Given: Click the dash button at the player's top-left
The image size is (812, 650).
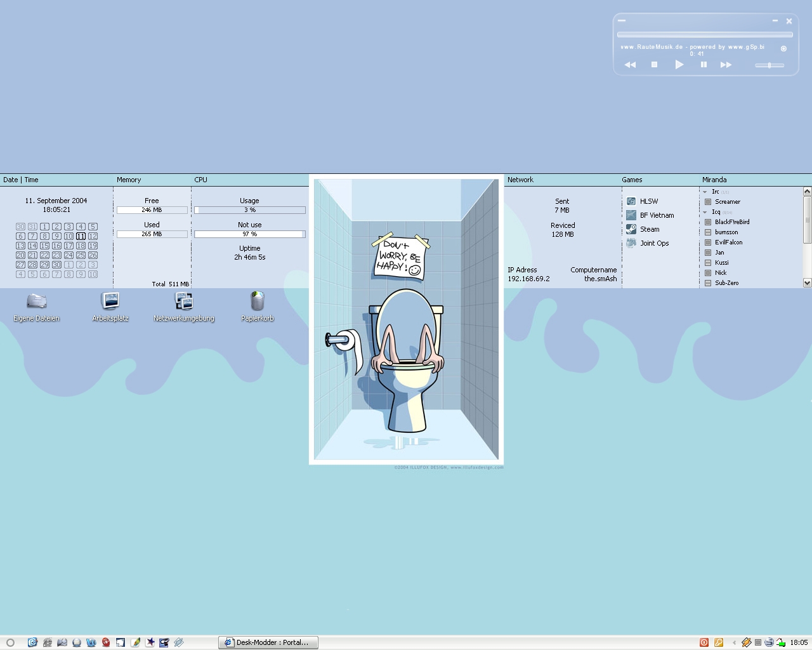Looking at the screenshot, I should tap(622, 21).
